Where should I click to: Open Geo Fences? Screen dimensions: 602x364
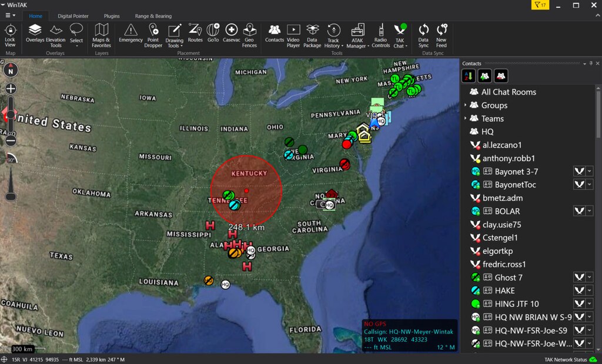click(249, 35)
